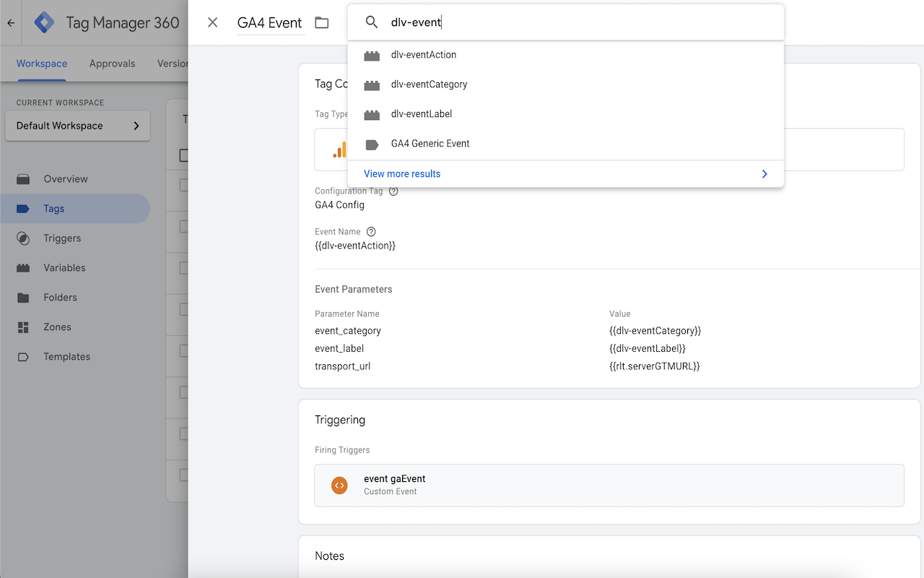Click the Variables sidebar icon
This screenshot has width=924, height=578.
[x=23, y=268]
